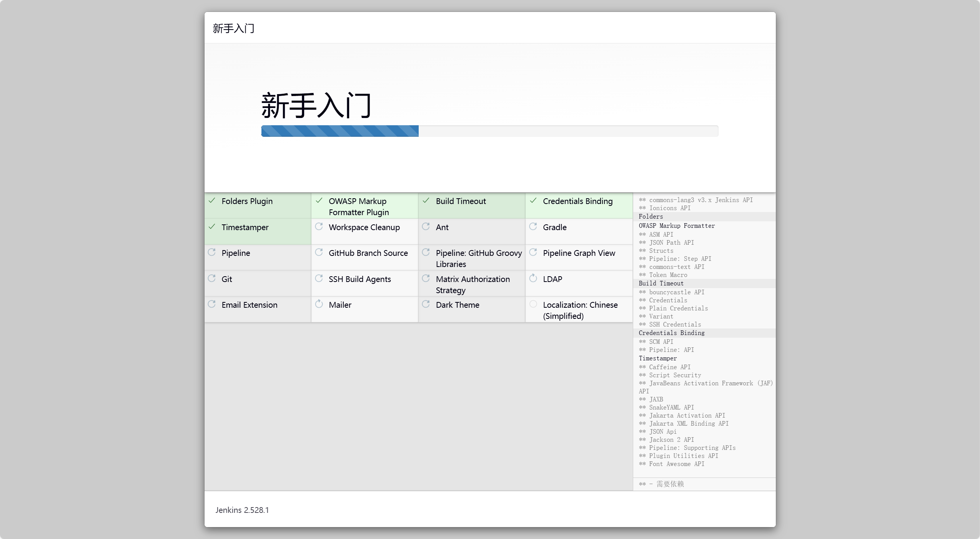Click the refresh icon next to Gradle

(x=533, y=227)
